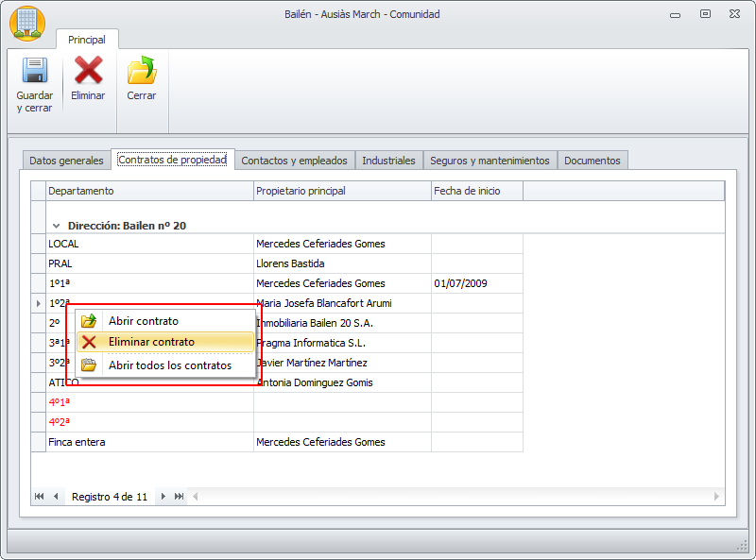Maximize the Comunidad window
The height and width of the screenshot is (560, 756).
pos(705,14)
